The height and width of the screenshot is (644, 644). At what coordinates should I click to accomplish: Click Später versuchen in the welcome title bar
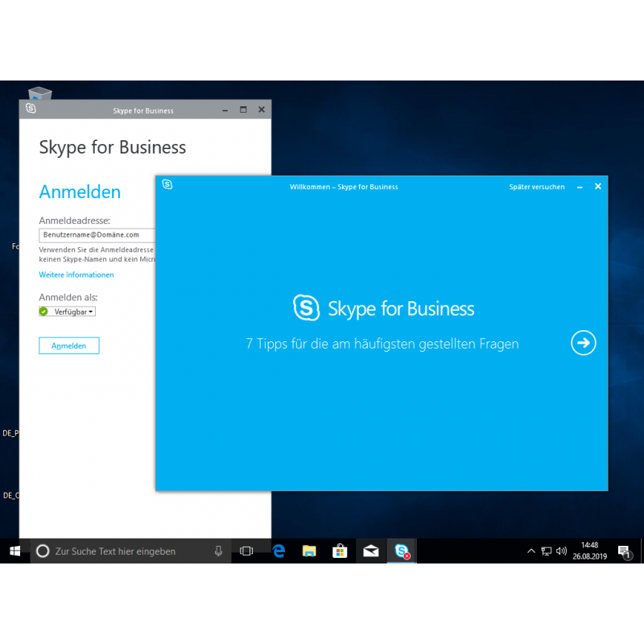(536, 187)
